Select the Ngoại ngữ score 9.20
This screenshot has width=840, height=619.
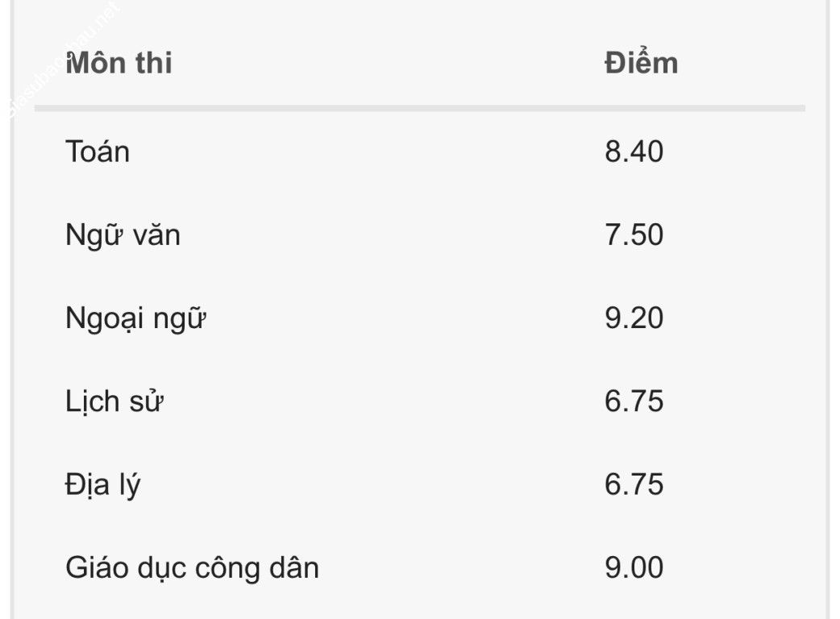point(634,318)
